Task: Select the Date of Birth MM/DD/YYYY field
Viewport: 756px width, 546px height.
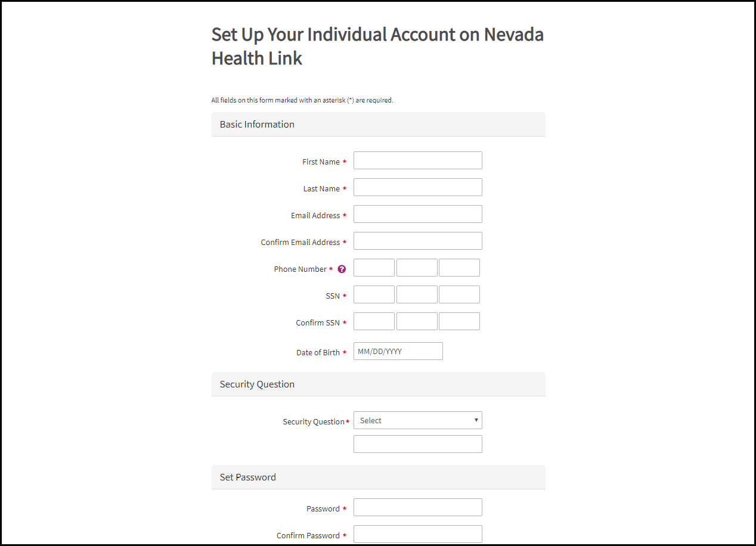Action: pyautogui.click(x=398, y=351)
